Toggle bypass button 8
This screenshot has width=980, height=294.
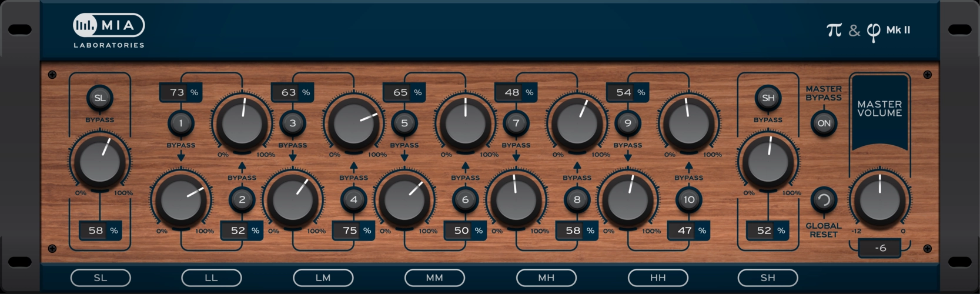tap(577, 200)
